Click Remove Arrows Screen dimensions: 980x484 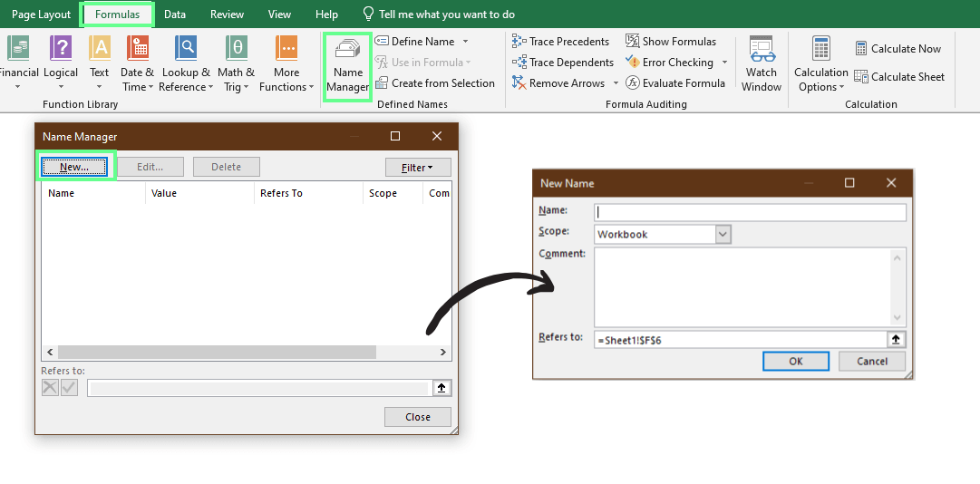pyautogui.click(x=558, y=83)
